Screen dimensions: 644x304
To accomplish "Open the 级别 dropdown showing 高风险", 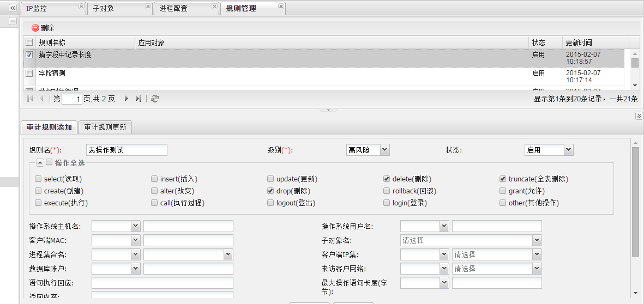I will pyautogui.click(x=384, y=150).
